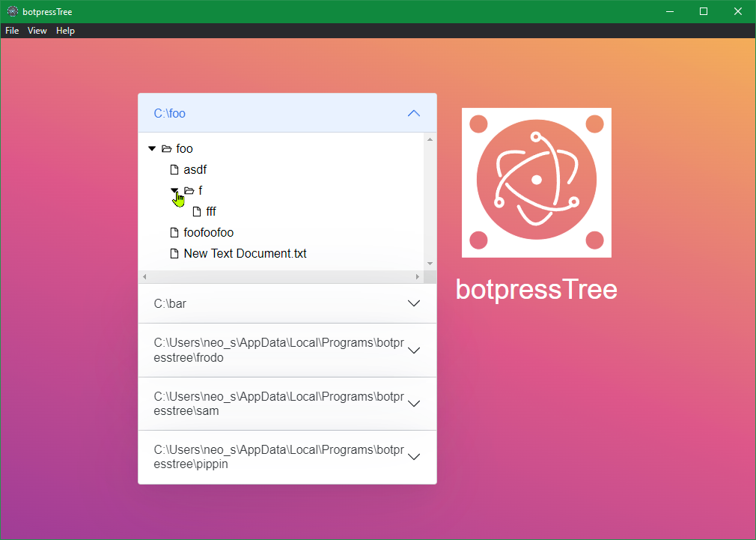Click the foofoofoo file icon
Viewport: 756px width, 540px height.
(174, 233)
